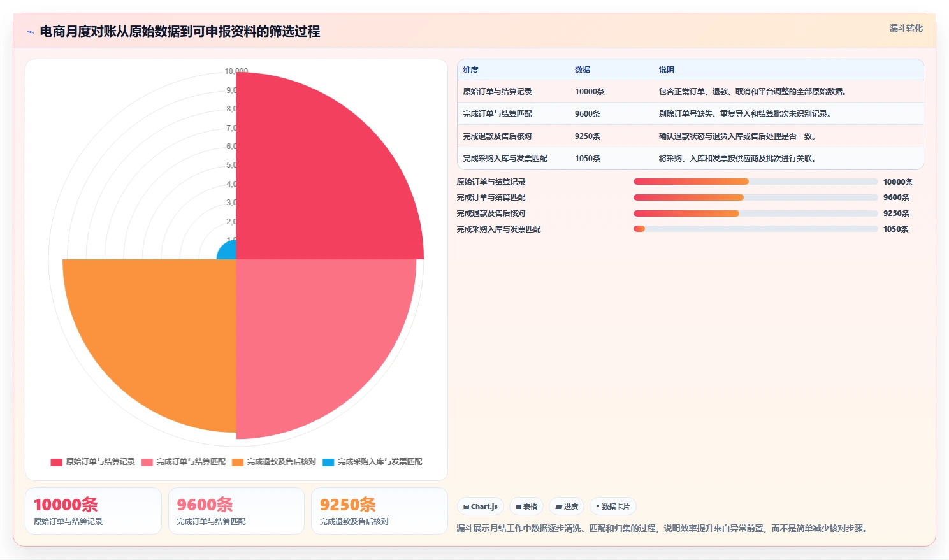This screenshot has height=560, width=949.
Task: Click the 9600条 data card
Action: click(236, 511)
